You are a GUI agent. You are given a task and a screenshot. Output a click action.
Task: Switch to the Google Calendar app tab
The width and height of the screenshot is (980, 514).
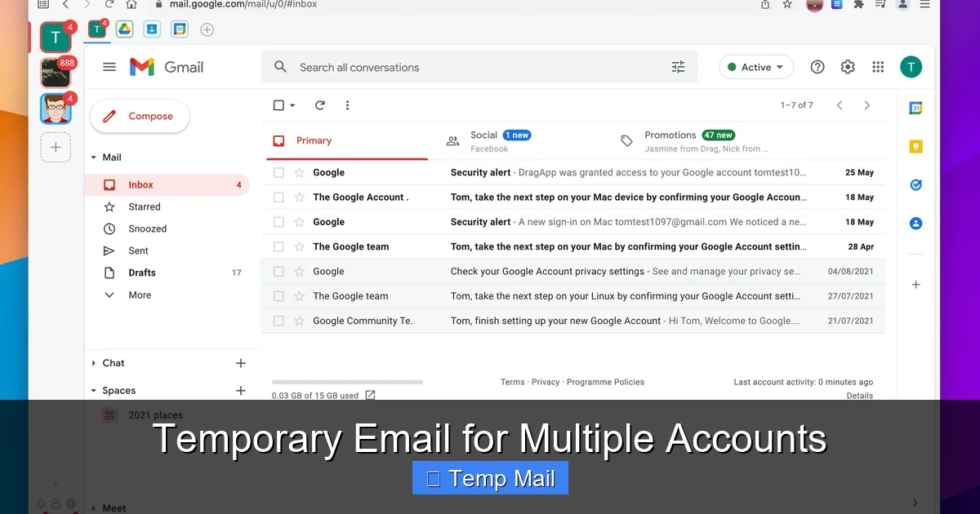(x=180, y=29)
